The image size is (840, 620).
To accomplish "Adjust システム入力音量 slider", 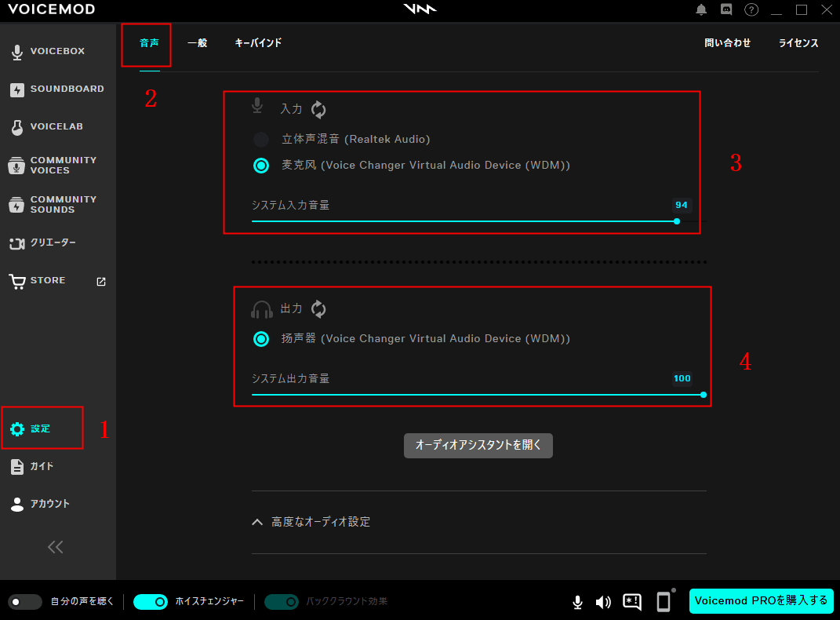I will pyautogui.click(x=479, y=221).
